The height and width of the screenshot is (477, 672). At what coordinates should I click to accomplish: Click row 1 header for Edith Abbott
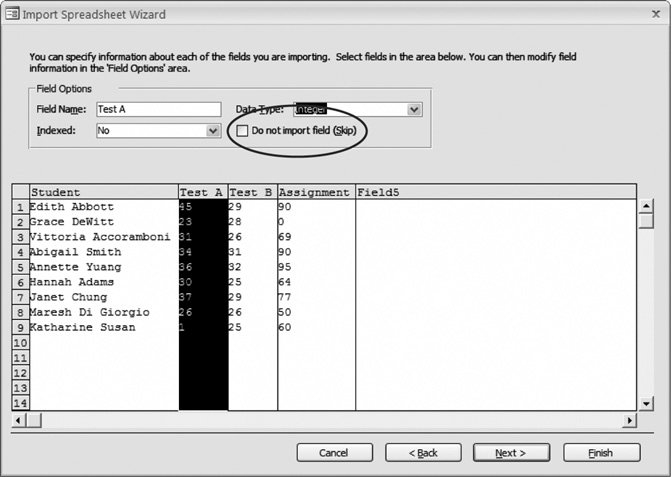click(x=19, y=207)
